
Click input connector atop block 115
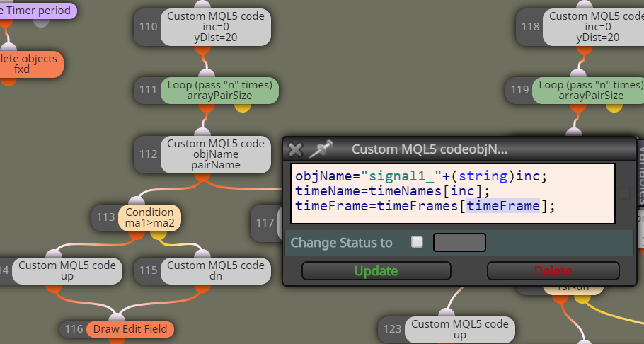click(202, 254)
